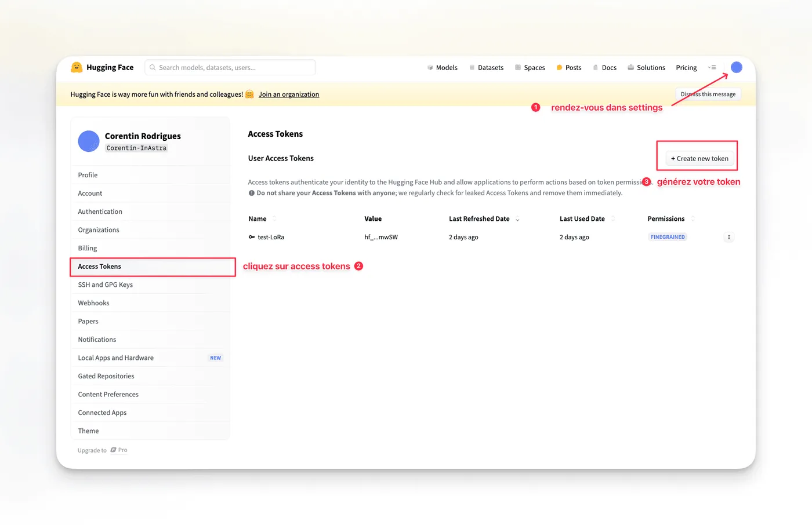Screen dimensions: 812x525
Task: Click the Last Refreshed Date column header
Action: 479,219
